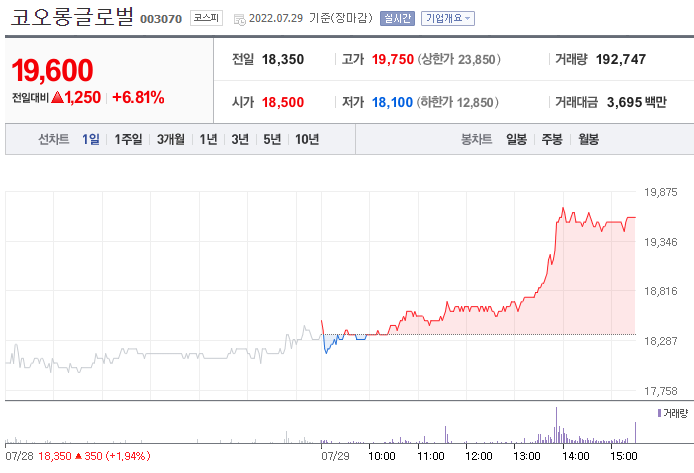The image size is (694, 473).
Task: Click the 코오롱글로벌 stock name heading
Action: tap(72, 16)
